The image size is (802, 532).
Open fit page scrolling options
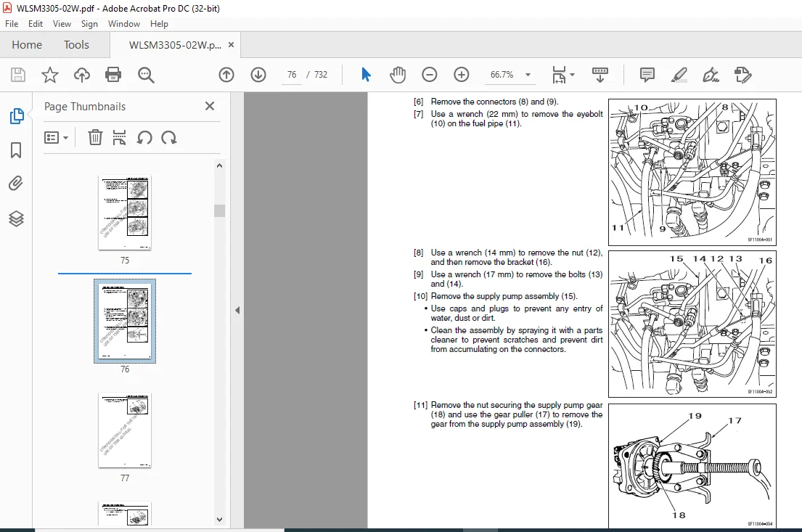563,75
